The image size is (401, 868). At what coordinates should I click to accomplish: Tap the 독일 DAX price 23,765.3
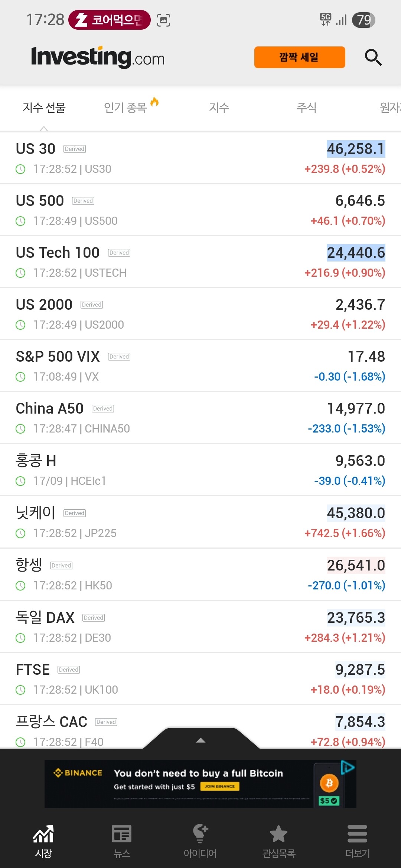pyautogui.click(x=356, y=618)
